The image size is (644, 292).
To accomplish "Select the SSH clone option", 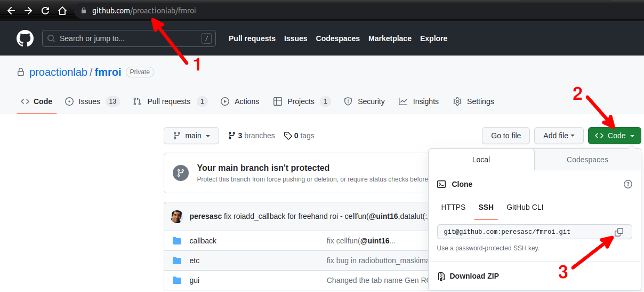I will click(x=486, y=207).
